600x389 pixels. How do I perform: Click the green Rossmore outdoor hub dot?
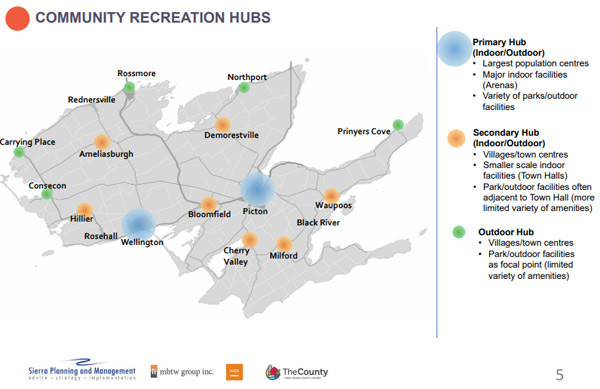[130, 87]
